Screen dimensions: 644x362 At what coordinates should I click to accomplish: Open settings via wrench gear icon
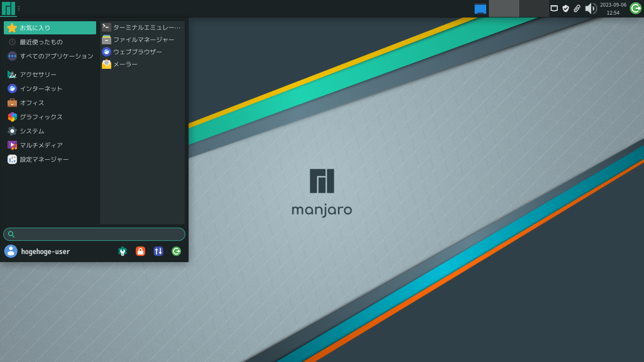click(123, 251)
